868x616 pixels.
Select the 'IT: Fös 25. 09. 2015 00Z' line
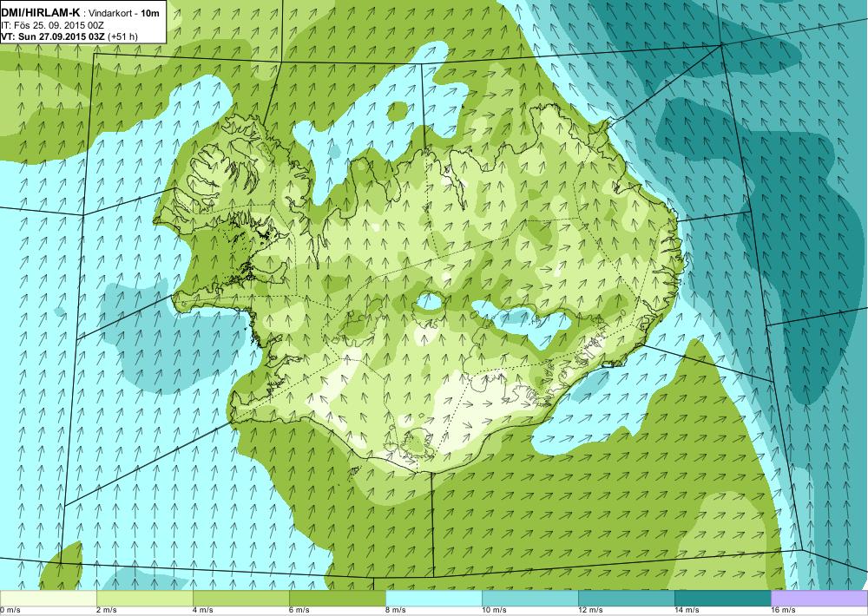point(53,25)
